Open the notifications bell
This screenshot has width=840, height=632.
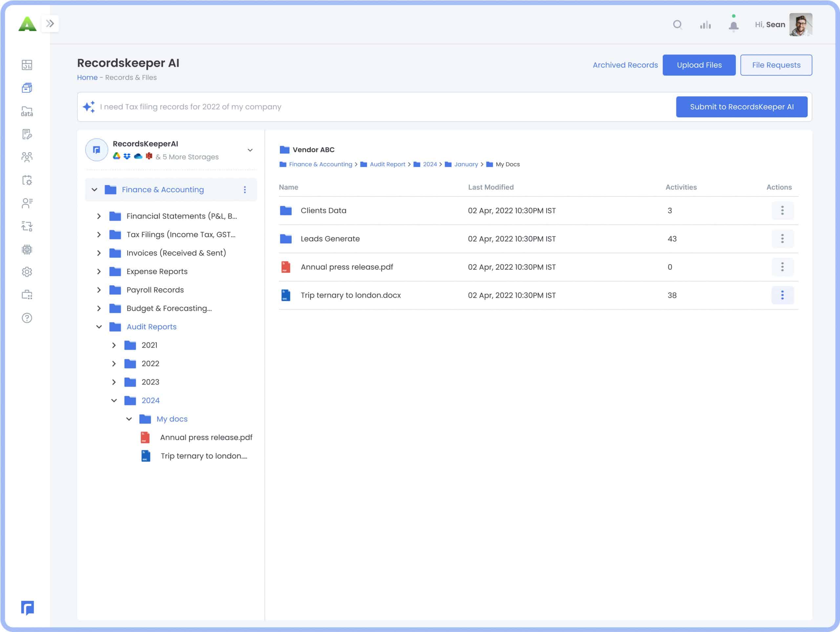coord(733,25)
